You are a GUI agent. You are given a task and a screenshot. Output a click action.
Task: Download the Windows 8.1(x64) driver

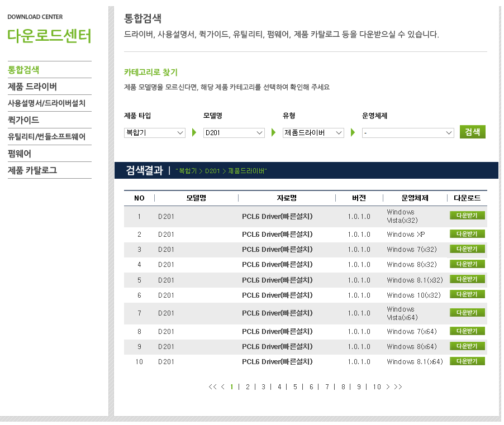(467, 361)
